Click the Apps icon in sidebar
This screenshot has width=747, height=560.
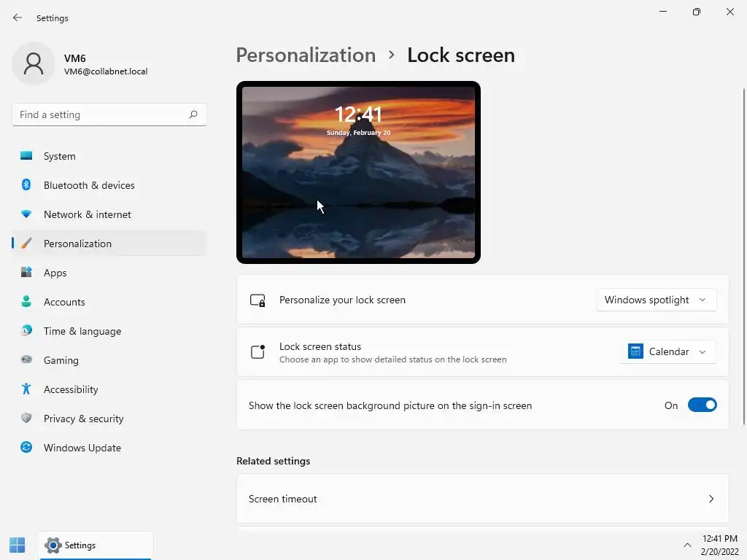(26, 273)
